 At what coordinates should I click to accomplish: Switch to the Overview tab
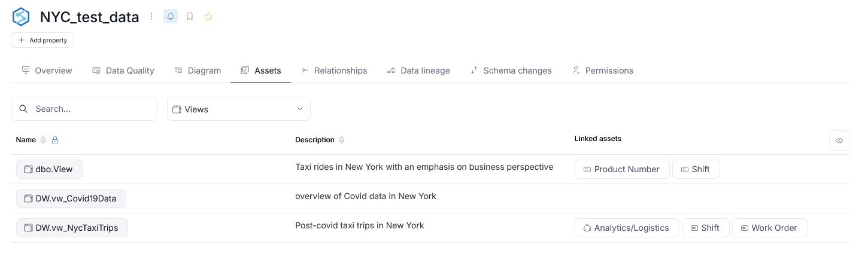pos(47,71)
